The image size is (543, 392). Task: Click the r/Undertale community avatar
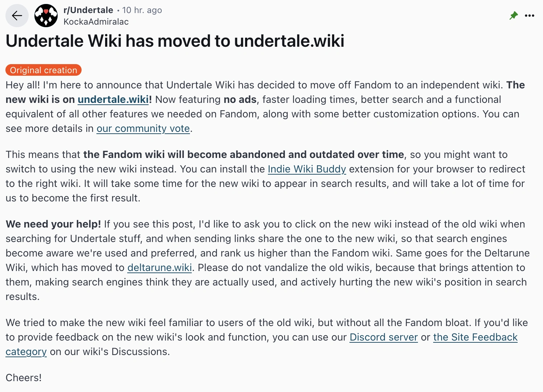tap(46, 15)
